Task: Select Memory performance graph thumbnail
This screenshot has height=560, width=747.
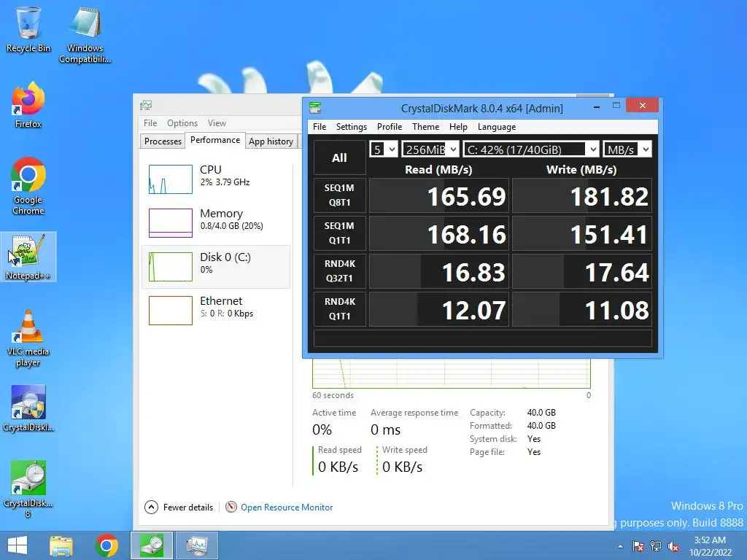Action: point(171,223)
